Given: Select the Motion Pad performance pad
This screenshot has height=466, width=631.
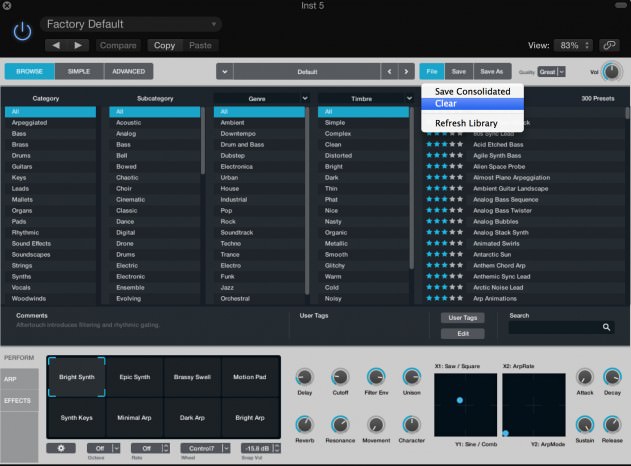Looking at the screenshot, I should (250, 377).
